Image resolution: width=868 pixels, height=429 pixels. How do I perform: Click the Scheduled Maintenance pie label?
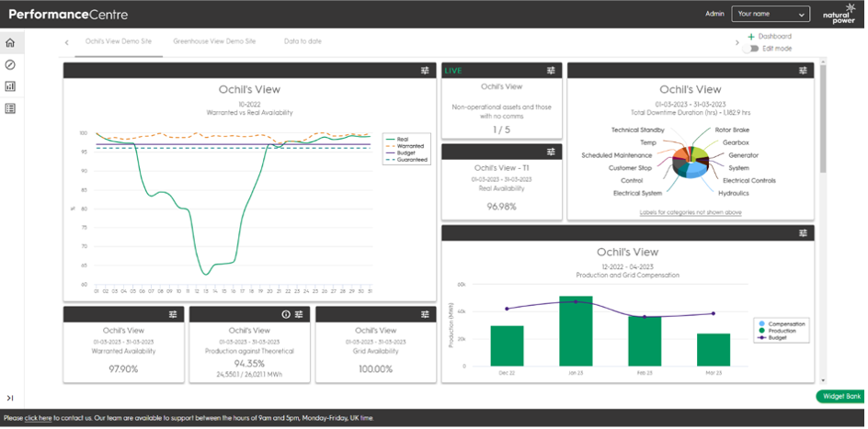(x=616, y=155)
